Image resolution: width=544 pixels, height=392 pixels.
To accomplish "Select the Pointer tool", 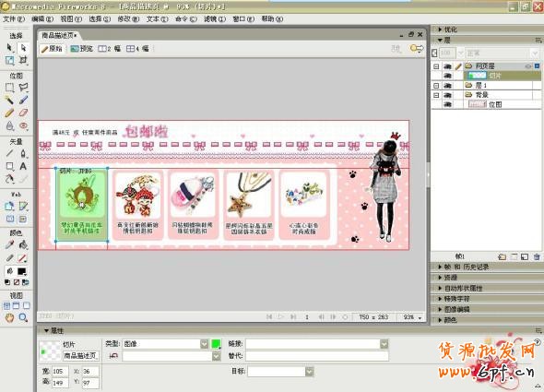I will (9, 48).
